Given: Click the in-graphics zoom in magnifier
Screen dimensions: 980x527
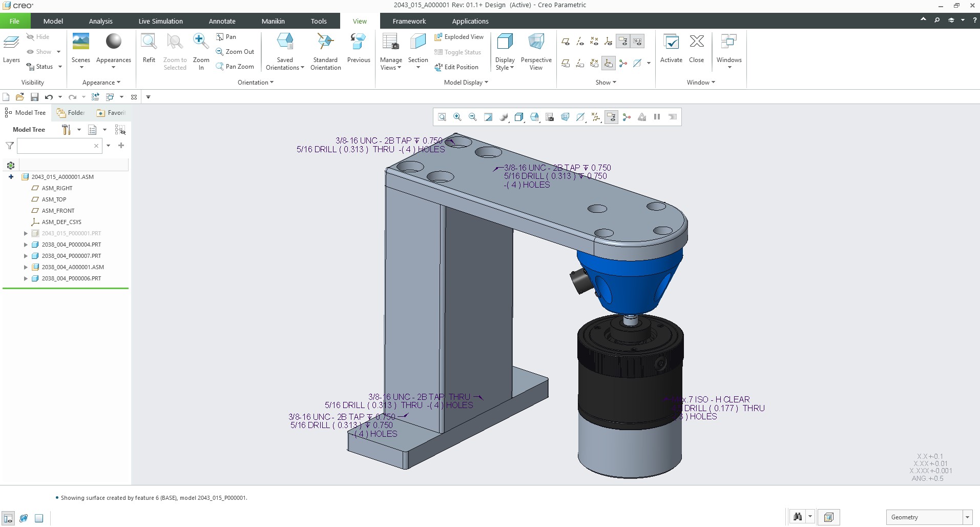Looking at the screenshot, I should [x=457, y=117].
